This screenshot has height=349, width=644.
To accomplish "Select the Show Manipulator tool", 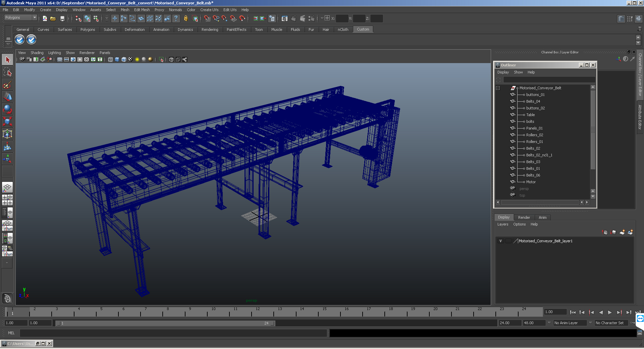I will tap(7, 158).
